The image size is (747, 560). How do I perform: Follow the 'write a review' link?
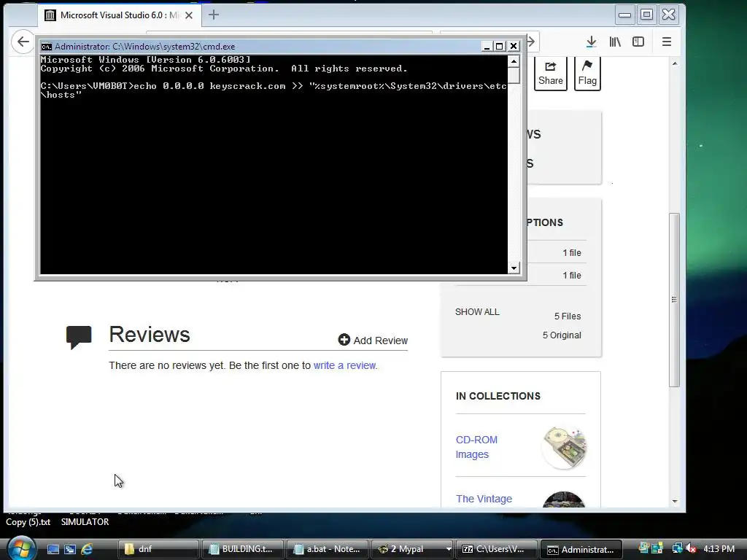[344, 365]
